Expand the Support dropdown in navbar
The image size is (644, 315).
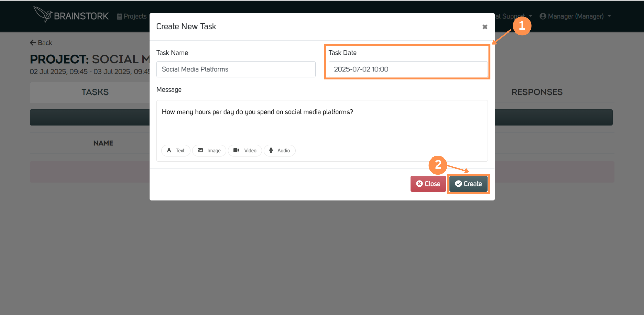tap(514, 16)
